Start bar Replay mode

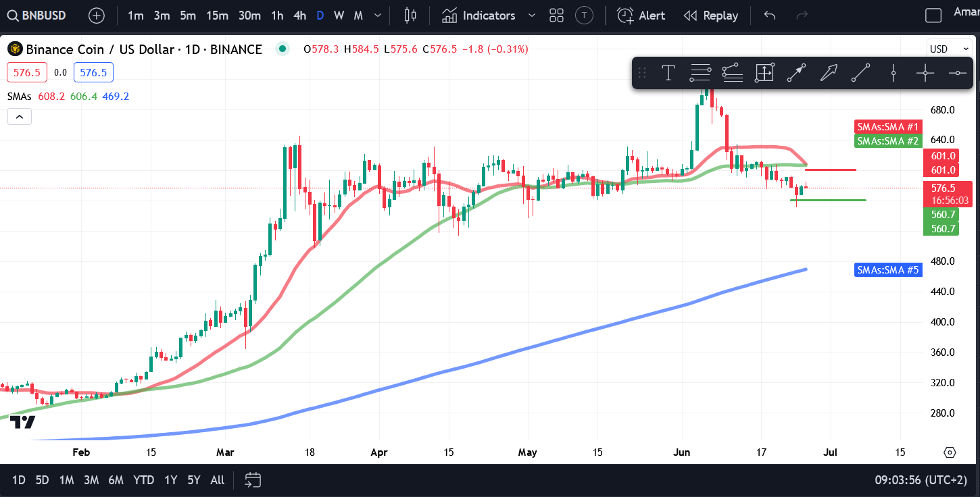(x=711, y=15)
